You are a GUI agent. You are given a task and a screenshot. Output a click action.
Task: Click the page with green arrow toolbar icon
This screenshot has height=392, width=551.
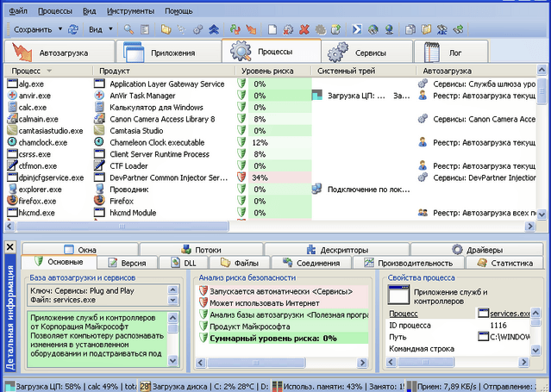coord(336,29)
